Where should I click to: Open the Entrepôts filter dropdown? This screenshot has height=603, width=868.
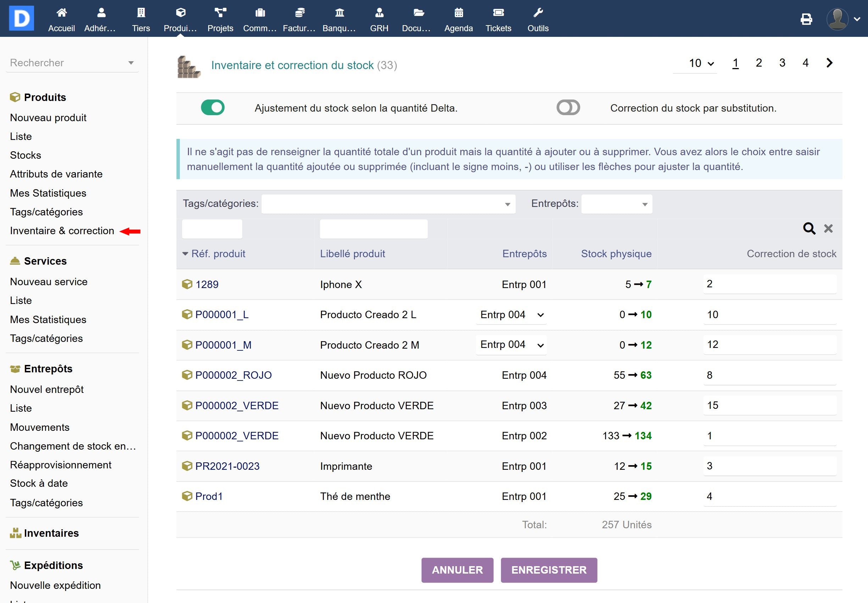click(x=616, y=204)
